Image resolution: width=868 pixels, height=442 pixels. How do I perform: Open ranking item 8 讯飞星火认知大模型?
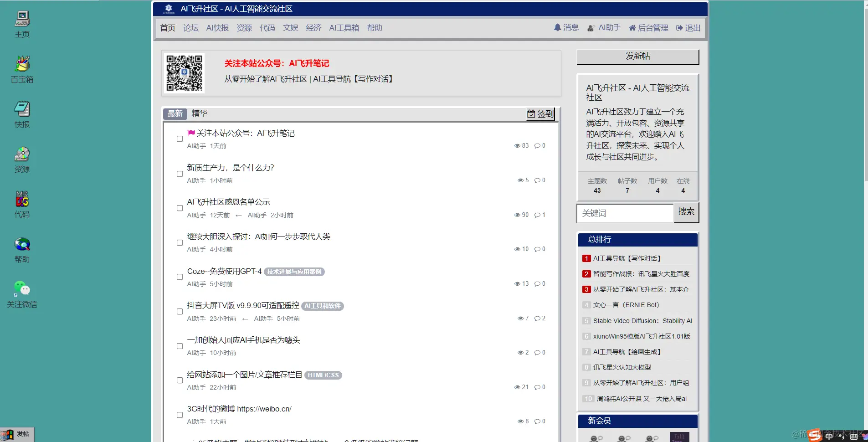622,367
